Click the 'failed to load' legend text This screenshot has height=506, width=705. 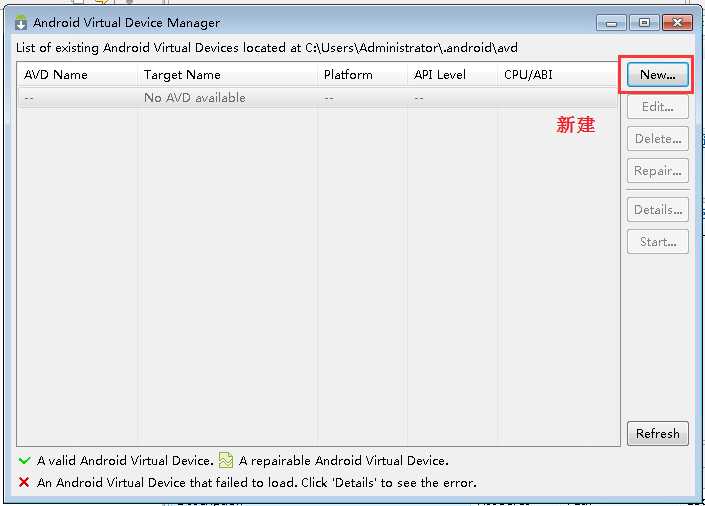[x=256, y=483]
